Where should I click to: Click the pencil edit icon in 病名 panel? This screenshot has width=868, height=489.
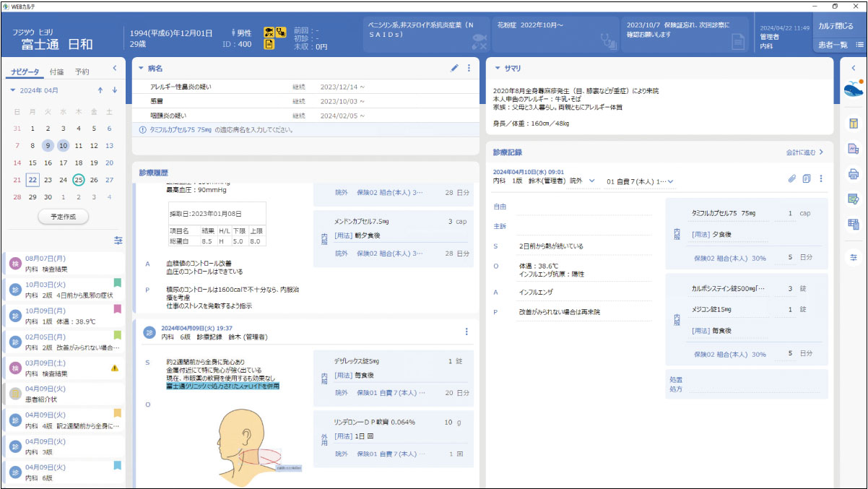(x=454, y=69)
